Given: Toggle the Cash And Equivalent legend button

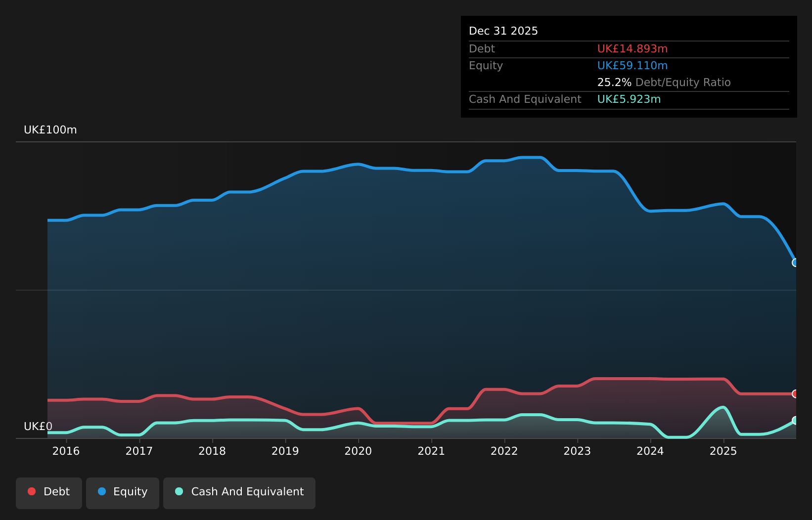Looking at the screenshot, I should 239,493.
